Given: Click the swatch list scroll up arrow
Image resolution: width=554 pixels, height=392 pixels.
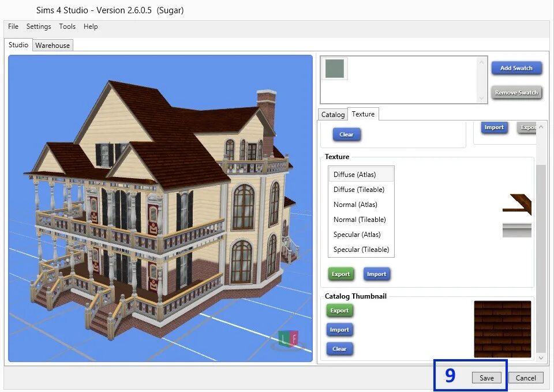Looking at the screenshot, I should 481,62.
